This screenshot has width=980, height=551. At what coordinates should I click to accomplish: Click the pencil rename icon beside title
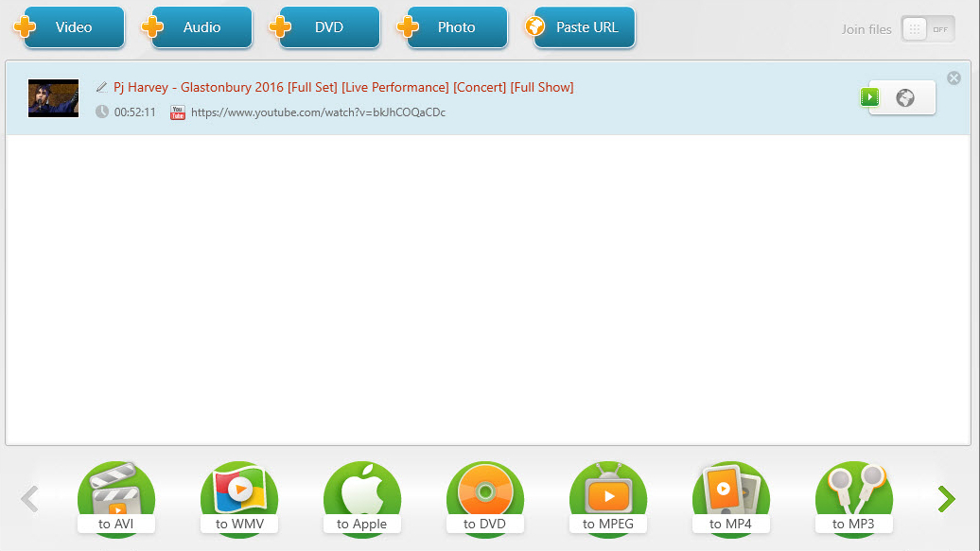[101, 87]
